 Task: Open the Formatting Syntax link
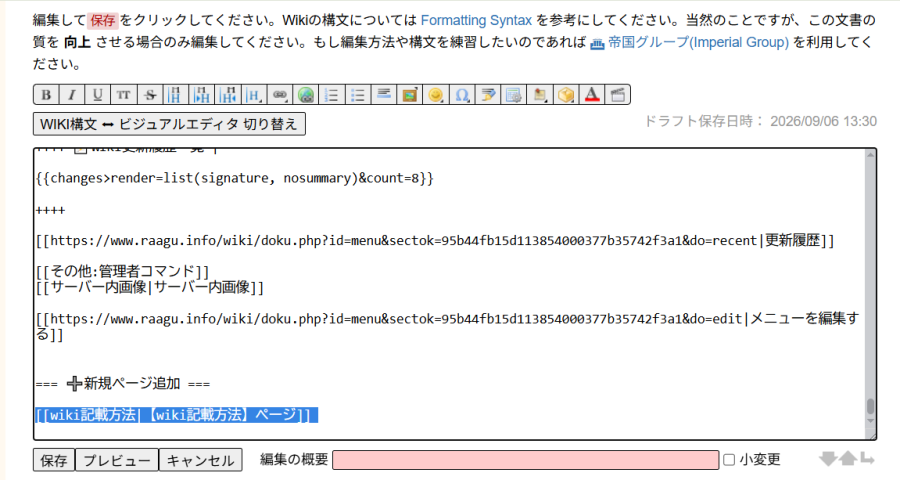(x=476, y=21)
